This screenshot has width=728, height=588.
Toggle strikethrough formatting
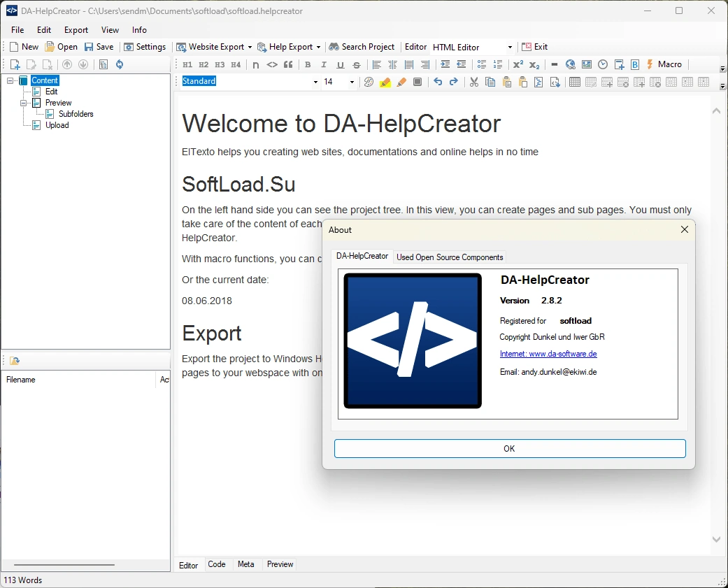tap(356, 64)
